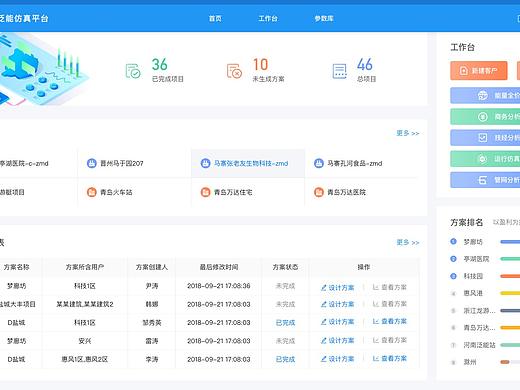Select 河南泛能站 in 方案排名 list
The image size is (520, 390).
coord(479,345)
